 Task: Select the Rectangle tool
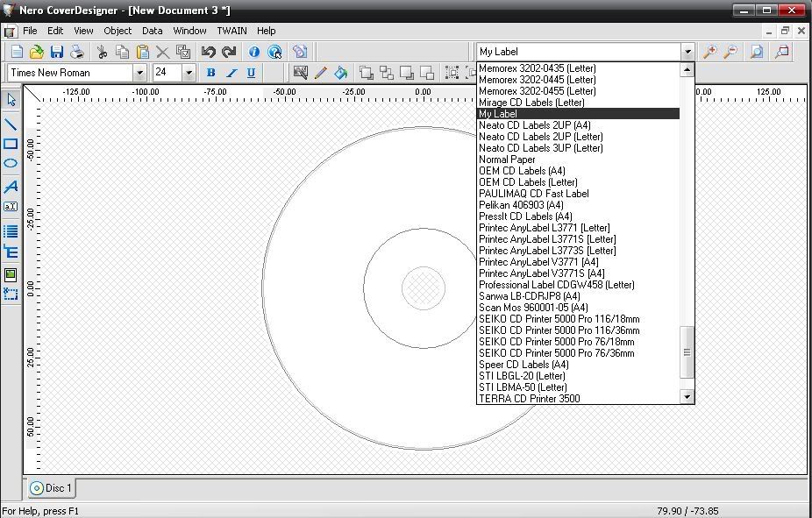tap(11, 144)
